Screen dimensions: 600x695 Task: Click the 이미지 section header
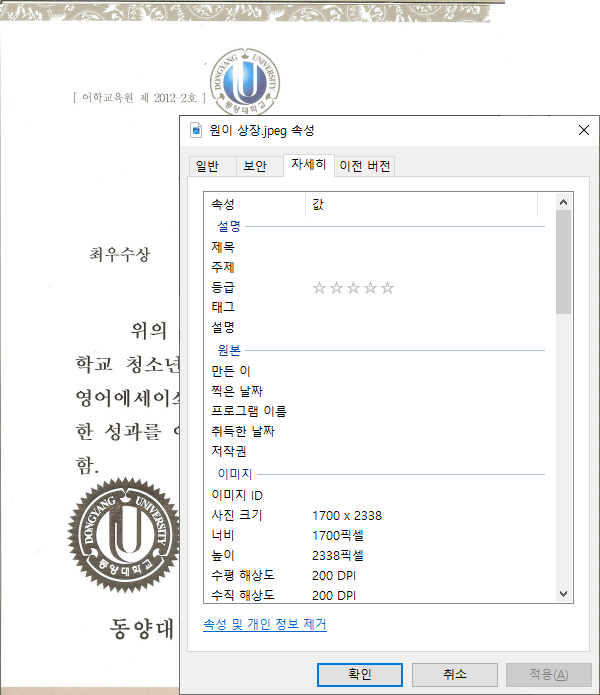(x=235, y=474)
